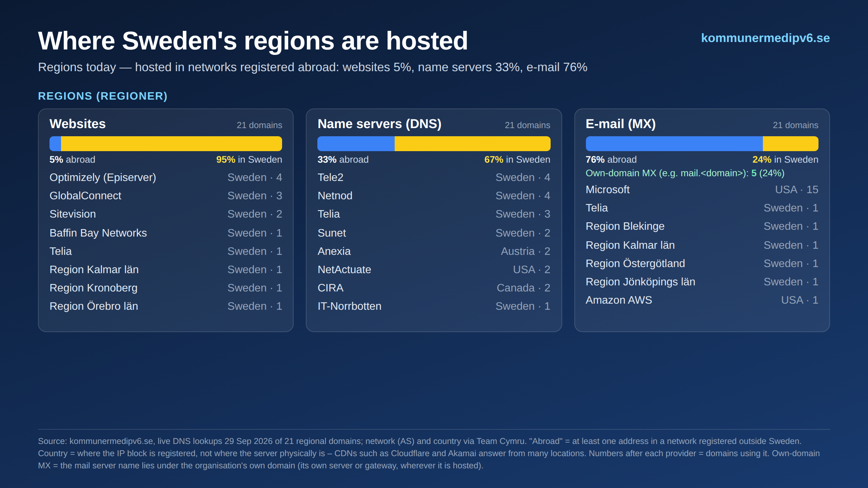Select the Region Blekinge row

(702, 226)
